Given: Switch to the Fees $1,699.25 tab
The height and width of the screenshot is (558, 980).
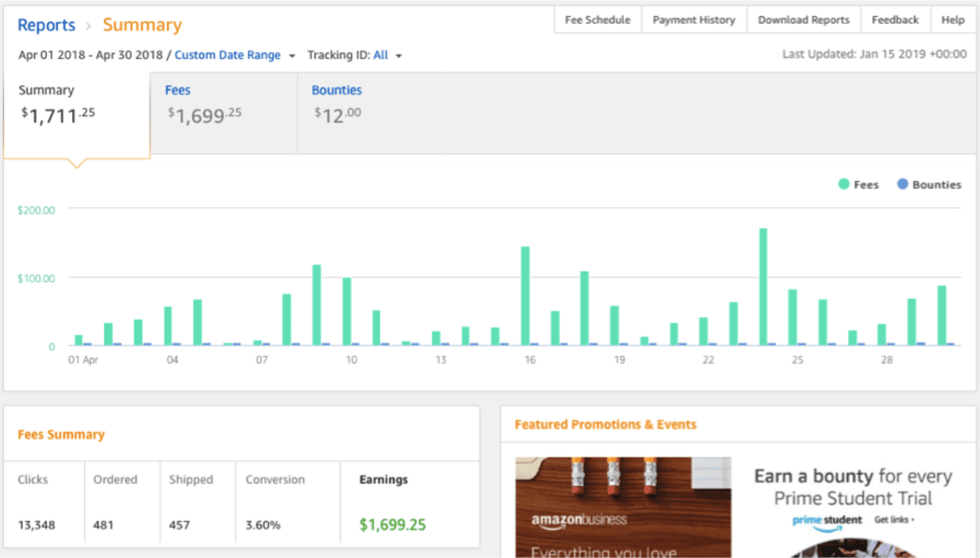Looking at the screenshot, I should (224, 113).
